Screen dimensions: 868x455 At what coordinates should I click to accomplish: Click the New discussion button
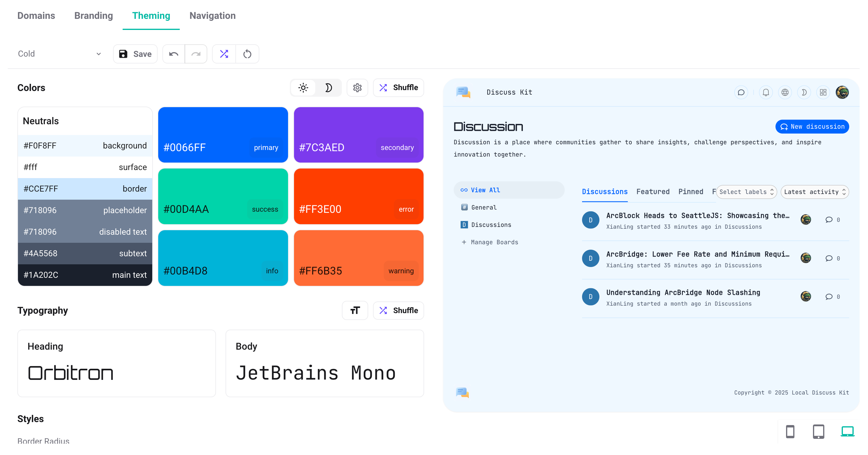tap(812, 127)
